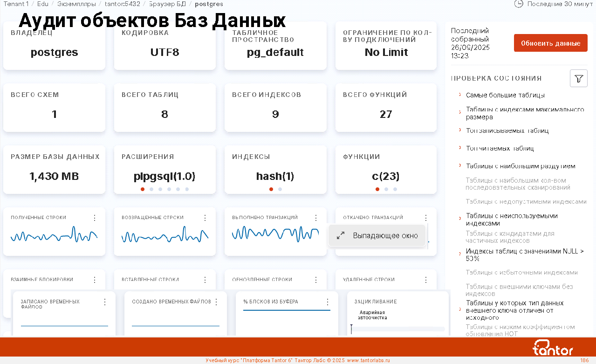This screenshot has height=364, width=596.
Task: Open kebab menu on Возвращенные строки chart
Action: 205,218
